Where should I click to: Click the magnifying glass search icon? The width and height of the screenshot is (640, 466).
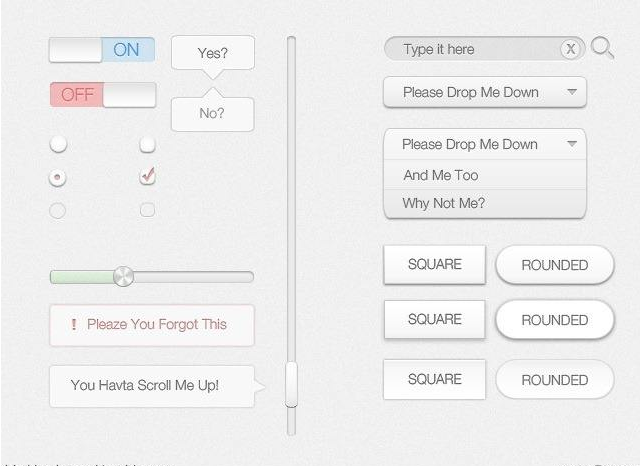point(602,48)
